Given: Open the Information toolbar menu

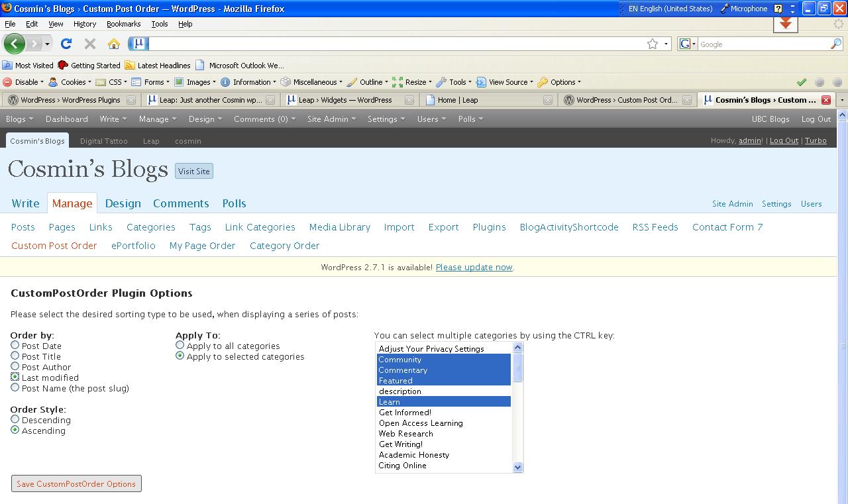Looking at the screenshot, I should [x=248, y=82].
